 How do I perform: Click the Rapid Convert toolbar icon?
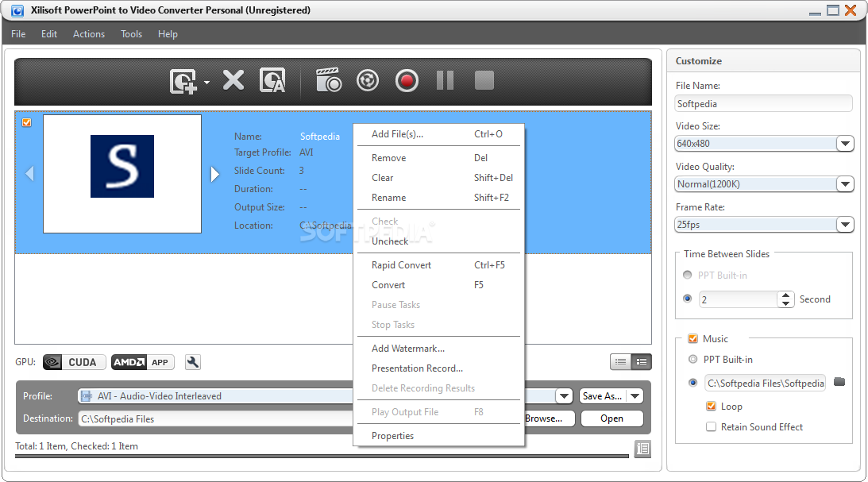click(368, 80)
